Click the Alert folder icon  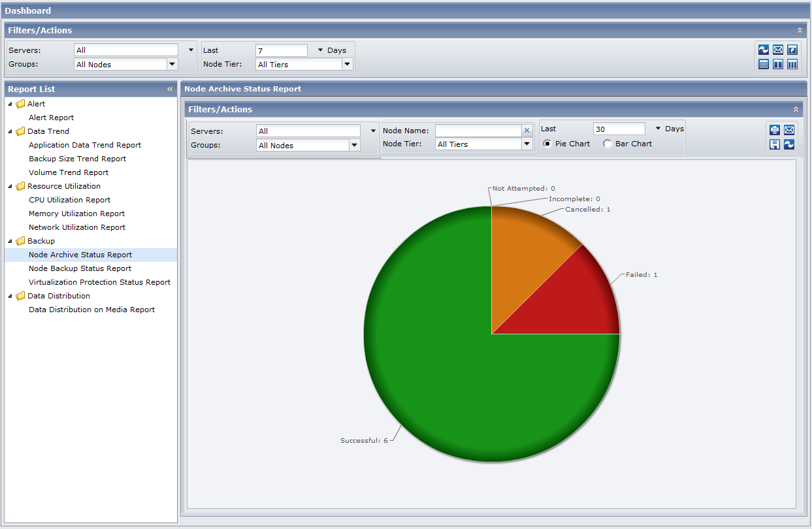[21, 104]
